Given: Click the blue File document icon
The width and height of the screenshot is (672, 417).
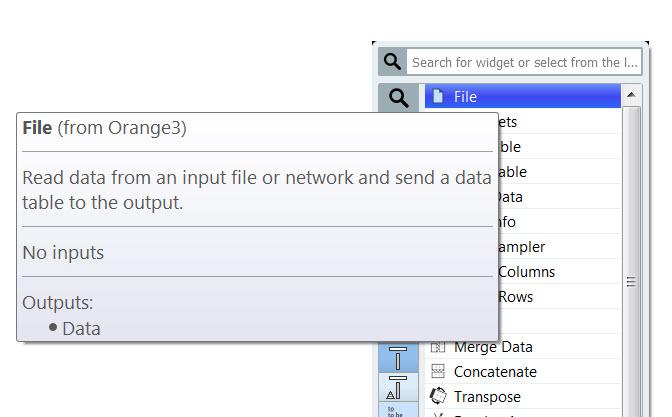Looking at the screenshot, I should (438, 96).
